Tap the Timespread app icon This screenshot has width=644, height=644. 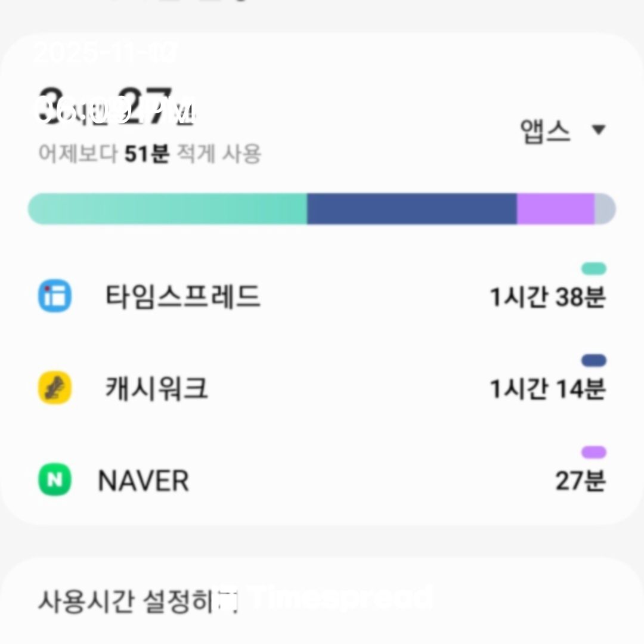pyautogui.click(x=55, y=296)
